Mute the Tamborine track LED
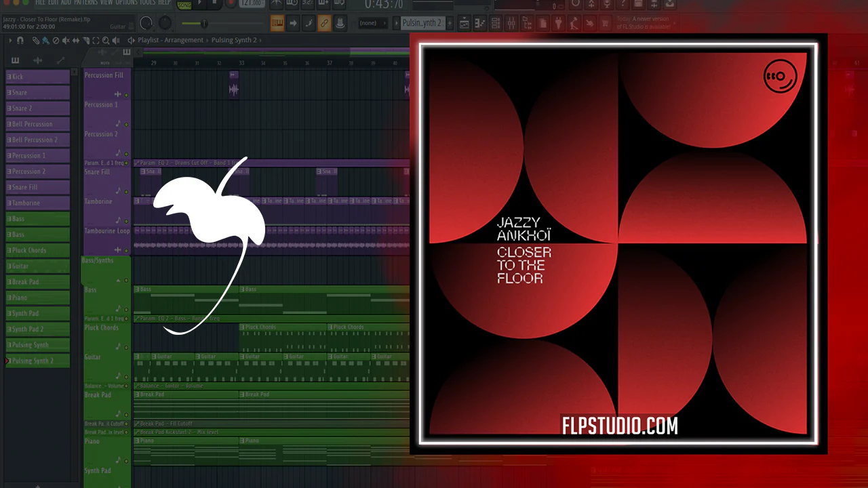868x488 pixels. click(126, 221)
